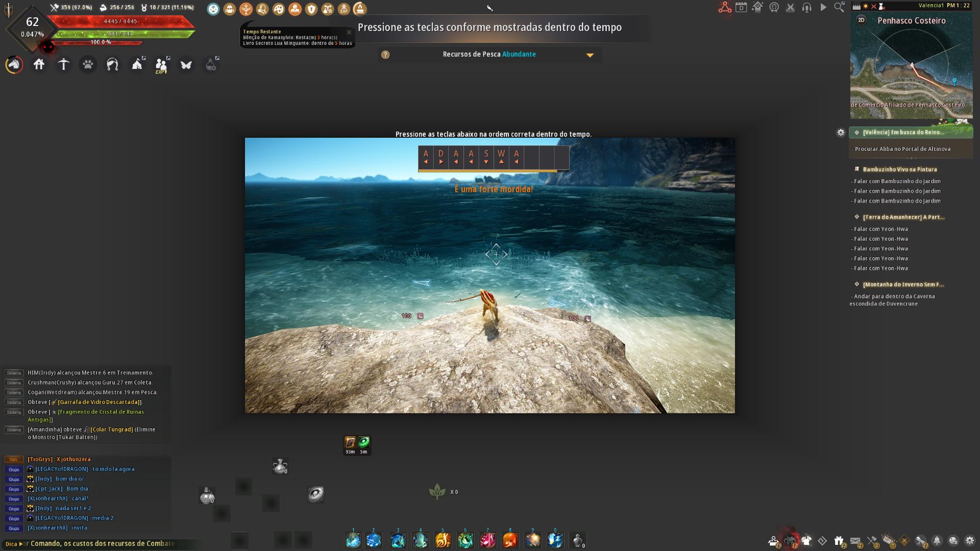
Task: Open the mail icon showing 2 messages
Action: tap(855, 539)
